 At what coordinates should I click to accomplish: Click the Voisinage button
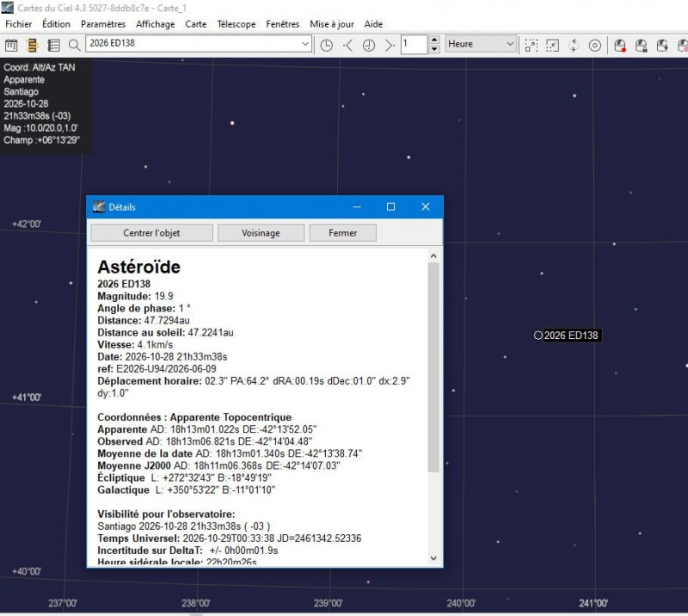tap(261, 232)
